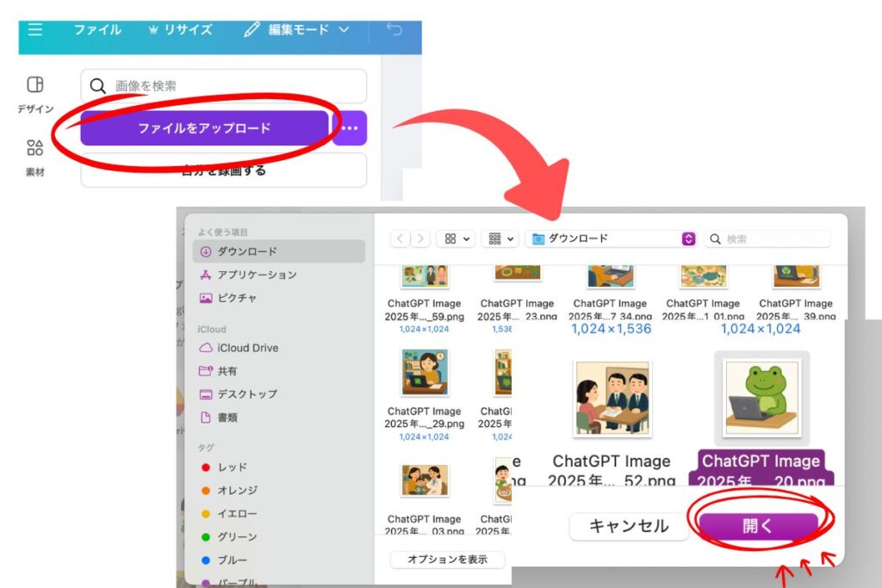Click the ファイルをアップロード button
The image size is (882, 588).
[x=204, y=128]
